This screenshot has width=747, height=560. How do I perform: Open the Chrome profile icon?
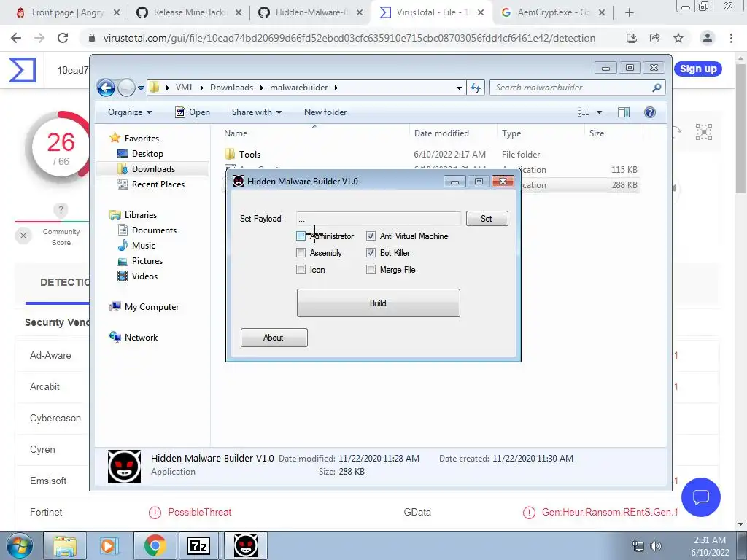click(x=708, y=38)
